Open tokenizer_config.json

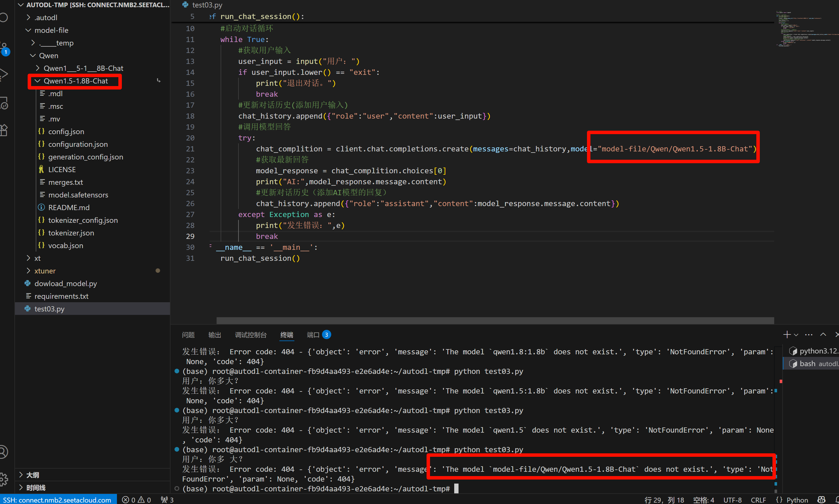(92, 220)
